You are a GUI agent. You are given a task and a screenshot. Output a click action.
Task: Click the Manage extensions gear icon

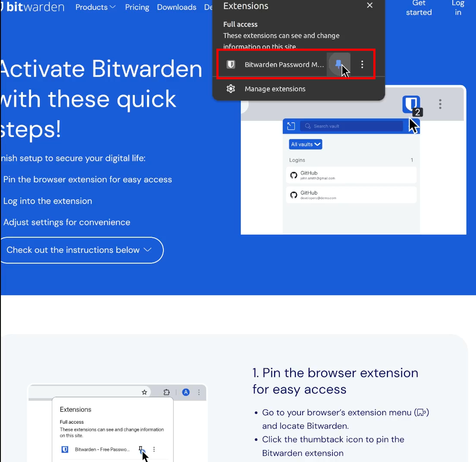coord(231,89)
